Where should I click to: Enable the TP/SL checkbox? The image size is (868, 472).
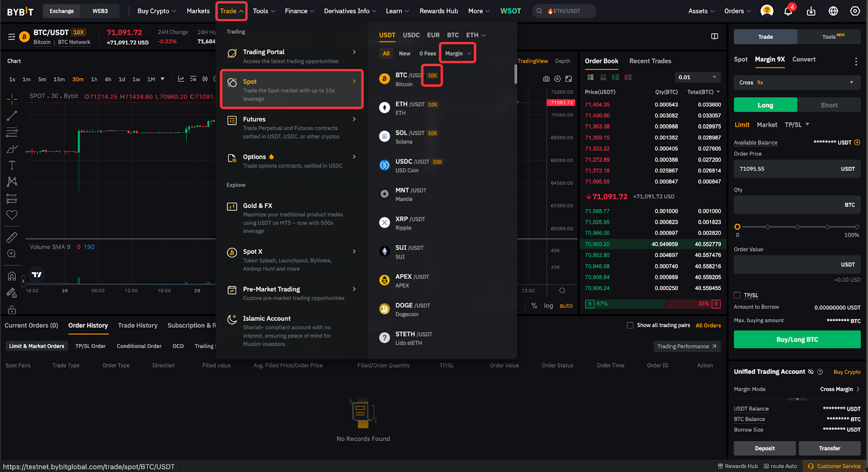pyautogui.click(x=737, y=295)
